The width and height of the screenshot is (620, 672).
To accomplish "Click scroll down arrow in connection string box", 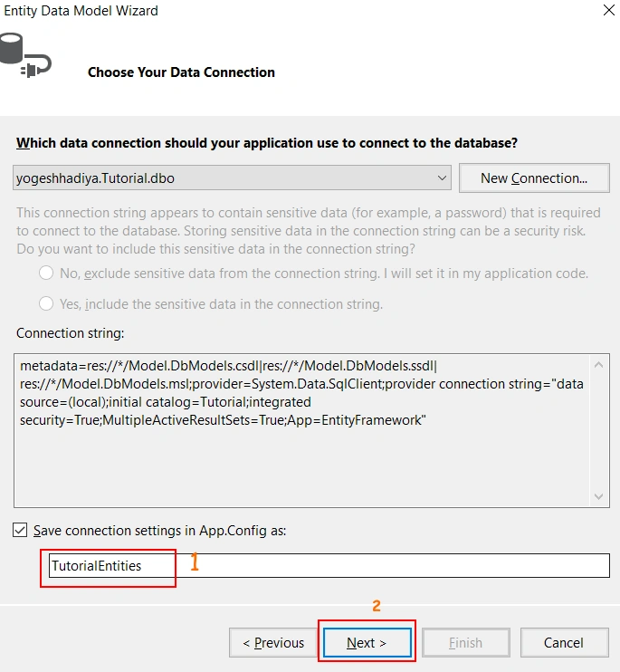I will tap(598, 496).
